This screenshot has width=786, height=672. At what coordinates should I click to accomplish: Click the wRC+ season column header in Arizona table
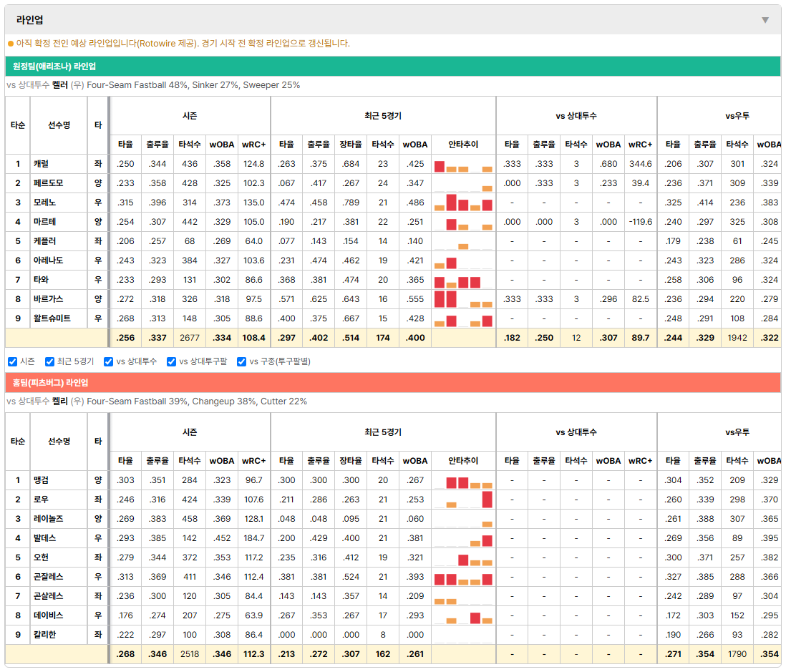click(x=253, y=145)
